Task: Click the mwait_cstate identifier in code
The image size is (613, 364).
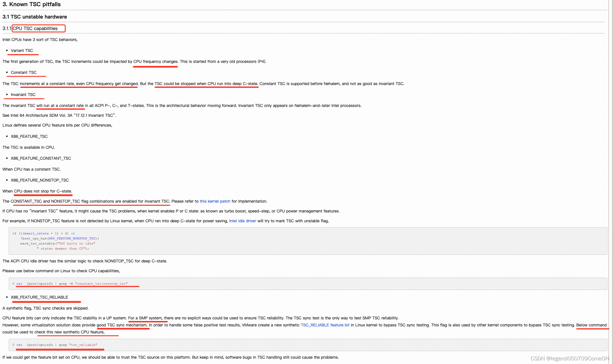Action: [36, 233]
